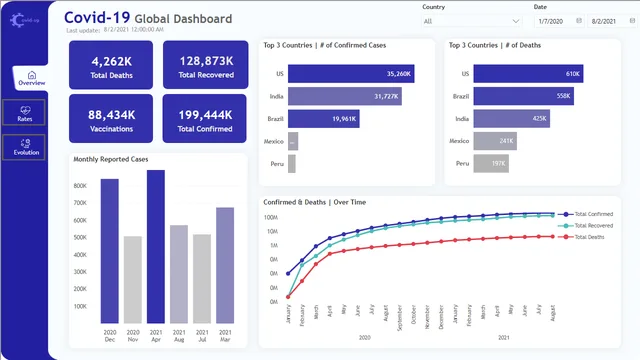Viewport: 640px width, 360px height.
Task: Click the Brazil confirmed cases bar 19,961K
Action: [x=324, y=119]
